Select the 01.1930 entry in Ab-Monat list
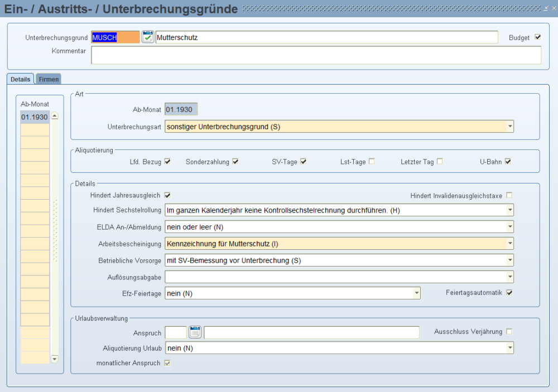558x392 pixels. [x=35, y=117]
